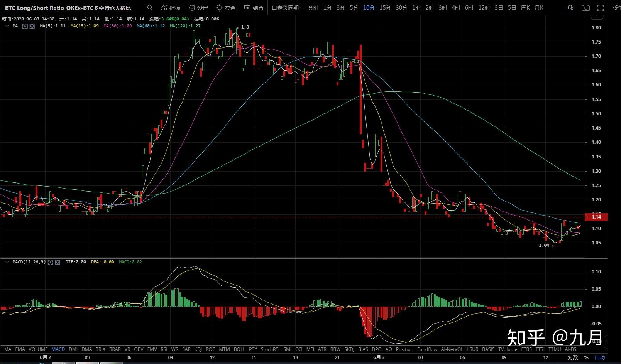This screenshot has width=621, height=364.
Task: Collapse the MACD panel chevron
Action: (x=7, y=262)
